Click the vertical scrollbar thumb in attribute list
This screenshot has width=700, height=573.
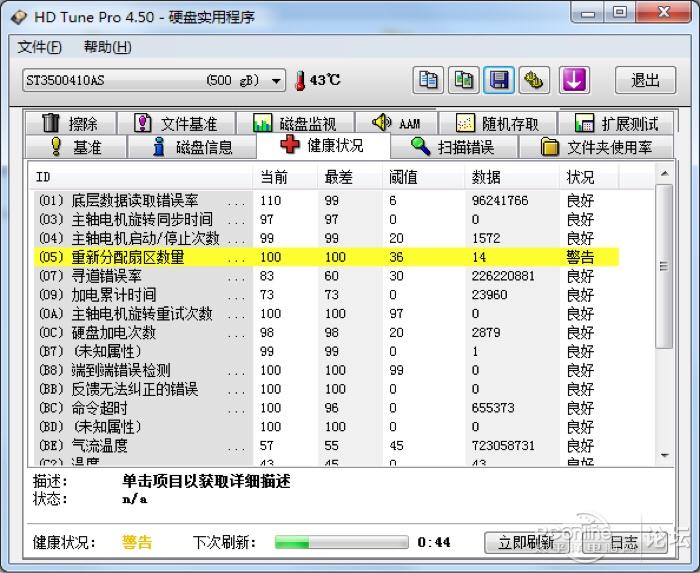tap(665, 266)
